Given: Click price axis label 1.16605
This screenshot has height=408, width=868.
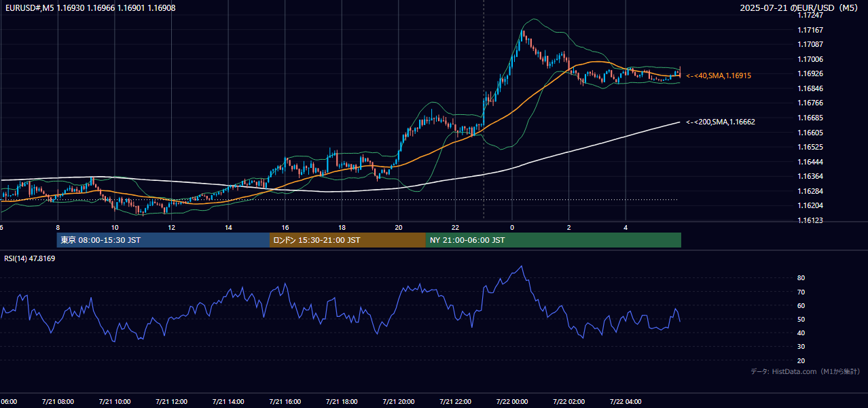Looking at the screenshot, I should click(x=810, y=133).
